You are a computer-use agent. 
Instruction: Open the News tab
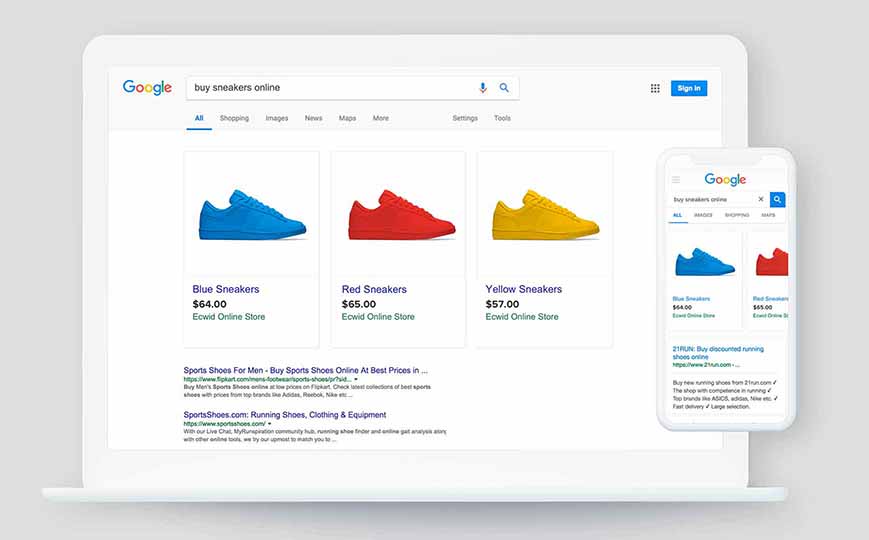(x=313, y=118)
